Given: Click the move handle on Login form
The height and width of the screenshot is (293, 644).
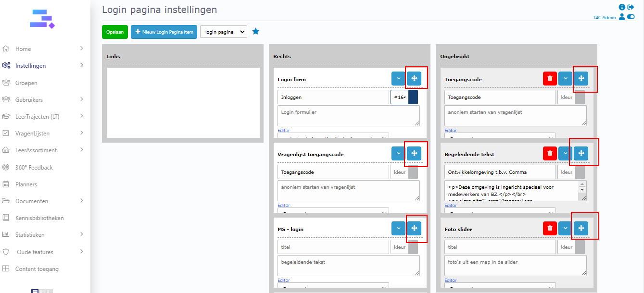Looking at the screenshot, I should click(x=414, y=79).
